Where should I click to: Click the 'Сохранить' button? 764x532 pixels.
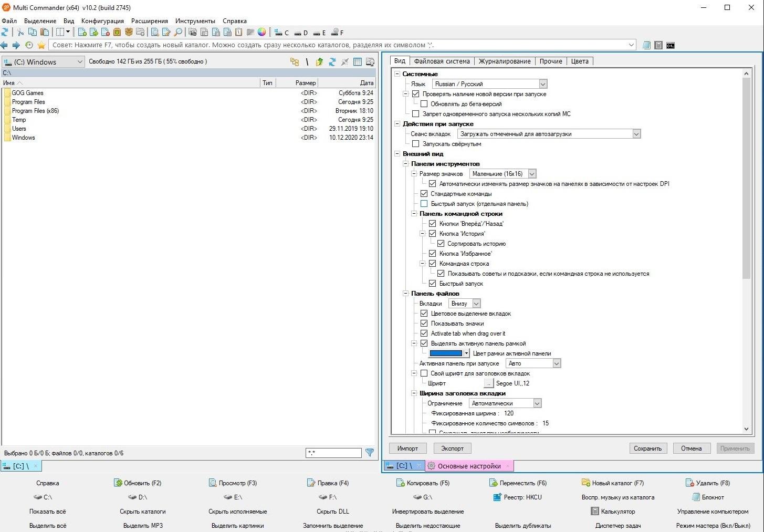click(x=647, y=448)
